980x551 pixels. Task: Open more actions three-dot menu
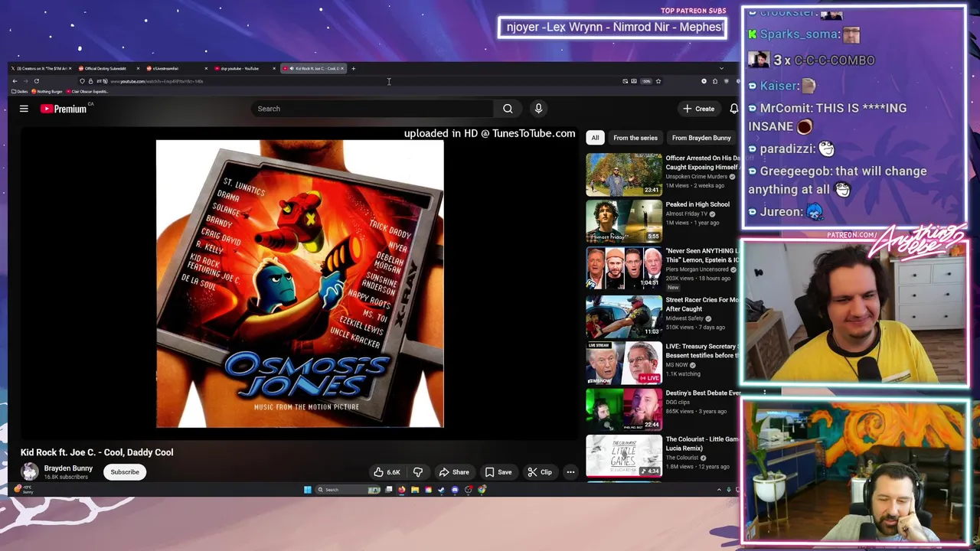click(570, 472)
